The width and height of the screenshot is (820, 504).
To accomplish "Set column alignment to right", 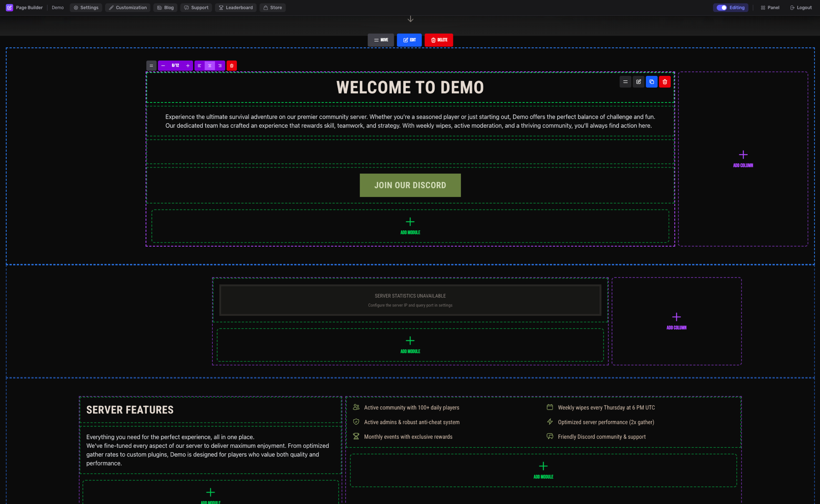I will pyautogui.click(x=220, y=66).
